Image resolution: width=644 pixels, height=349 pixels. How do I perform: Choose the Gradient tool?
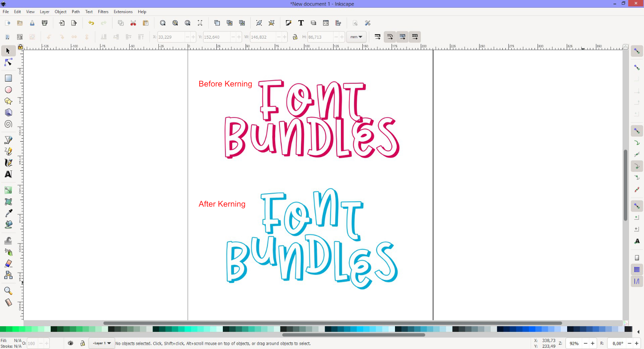click(x=8, y=190)
